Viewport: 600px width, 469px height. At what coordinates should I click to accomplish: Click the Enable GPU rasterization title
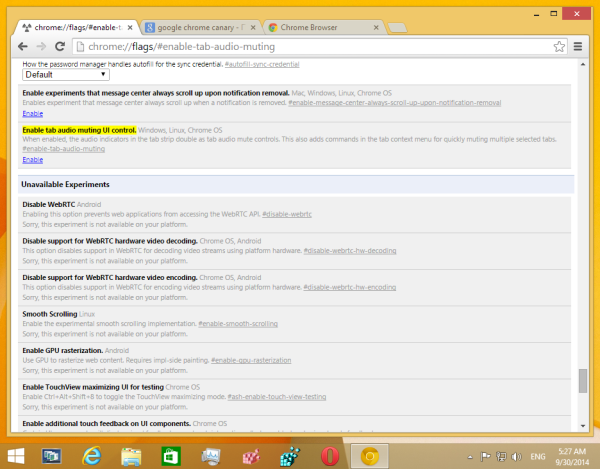(63, 350)
